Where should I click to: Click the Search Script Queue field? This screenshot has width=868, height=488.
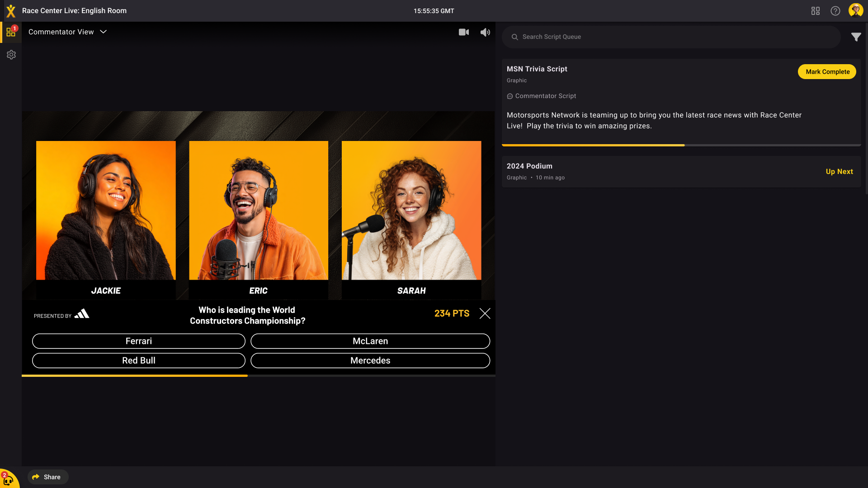click(x=671, y=37)
